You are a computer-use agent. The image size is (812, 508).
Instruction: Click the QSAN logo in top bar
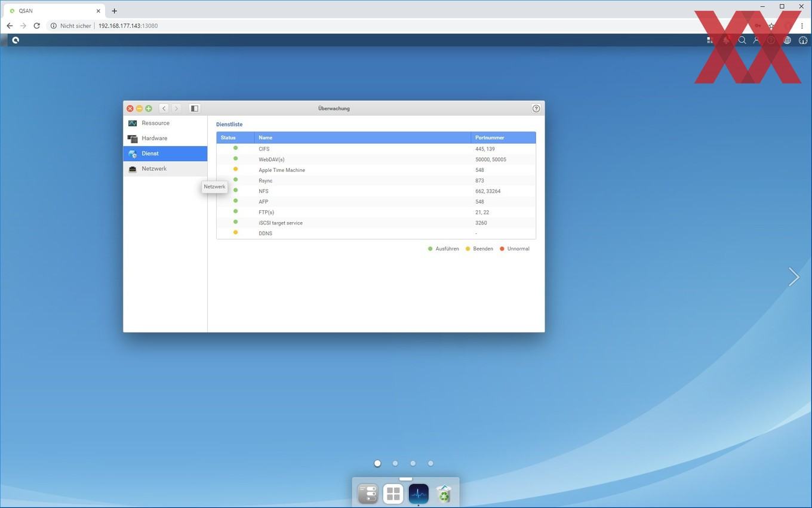(16, 40)
